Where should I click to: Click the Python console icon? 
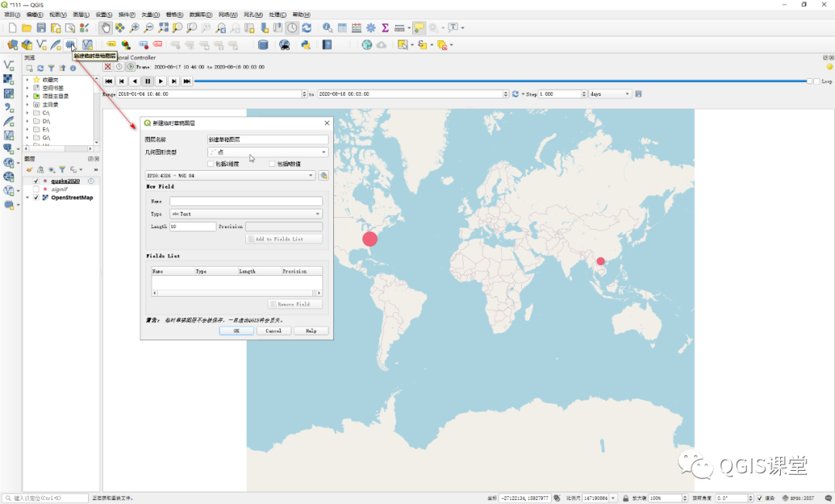305,45
